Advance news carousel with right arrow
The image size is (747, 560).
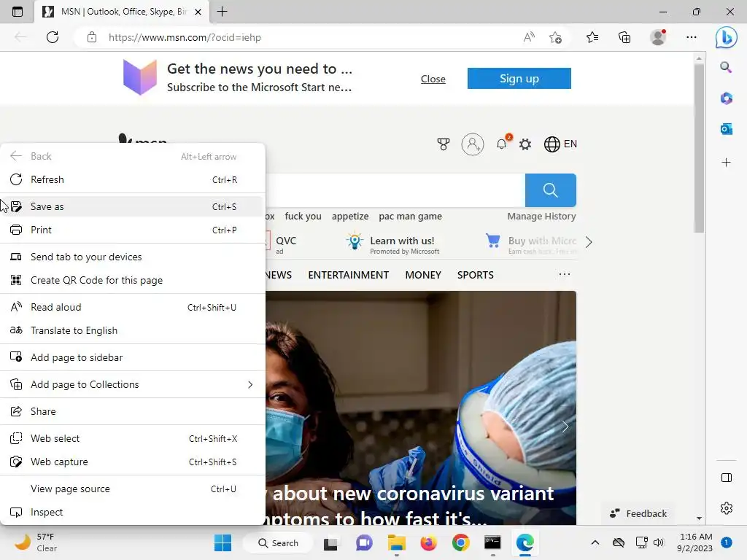(565, 426)
